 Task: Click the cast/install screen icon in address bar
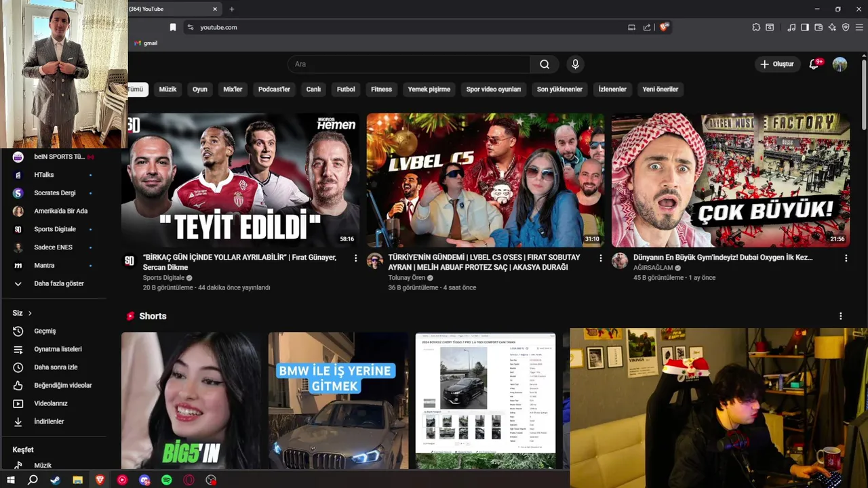(x=631, y=27)
